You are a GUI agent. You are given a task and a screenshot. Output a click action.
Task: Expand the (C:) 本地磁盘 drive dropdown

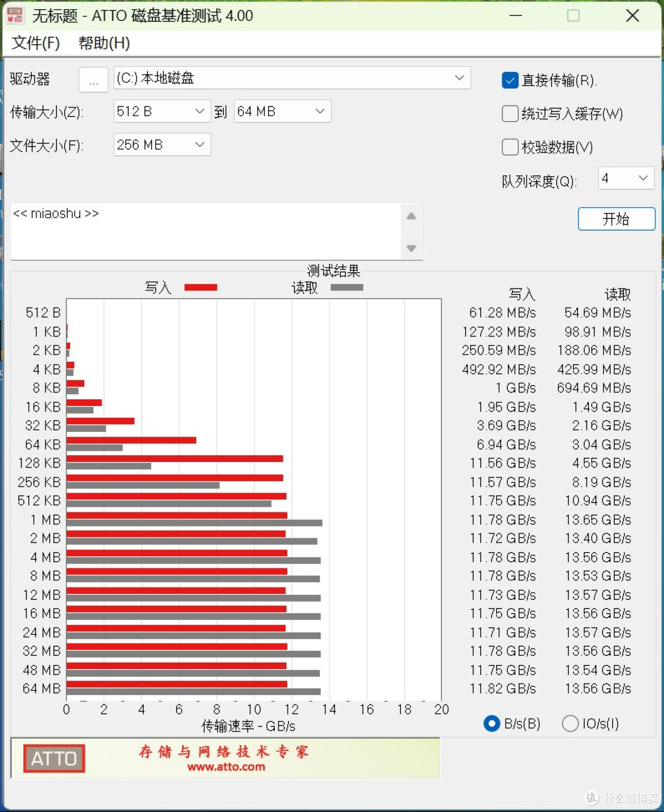point(292,78)
